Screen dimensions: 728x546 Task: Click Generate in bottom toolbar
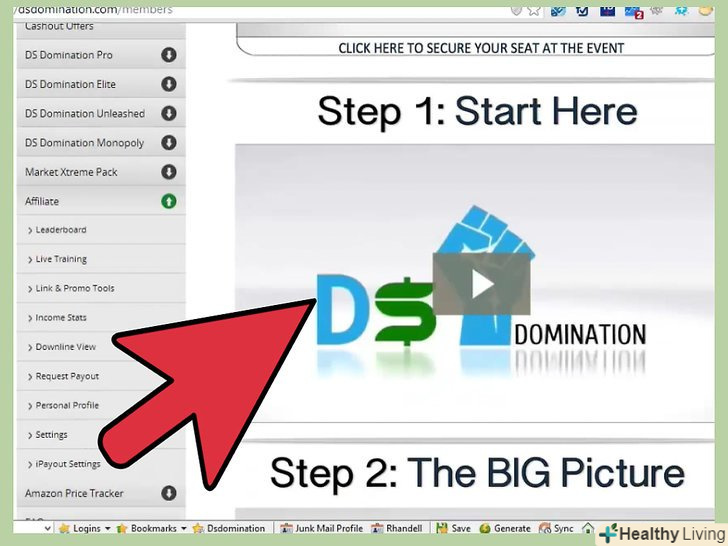[505, 528]
